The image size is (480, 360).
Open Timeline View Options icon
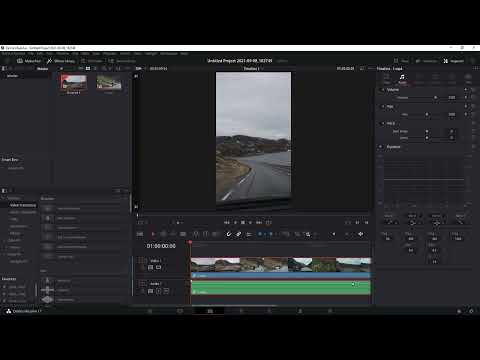click(x=140, y=234)
